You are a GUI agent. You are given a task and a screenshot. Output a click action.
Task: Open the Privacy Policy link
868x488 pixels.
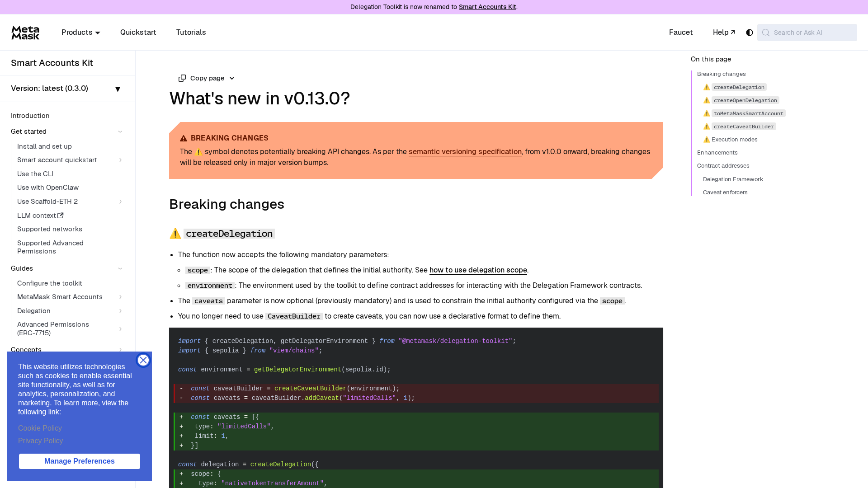point(41,441)
